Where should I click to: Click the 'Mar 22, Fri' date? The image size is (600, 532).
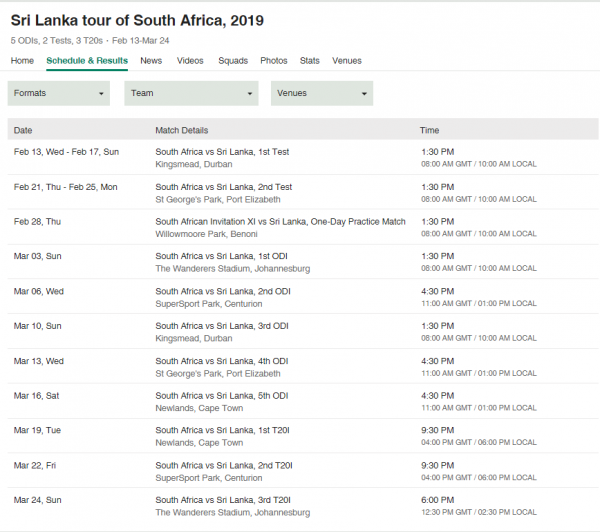(x=35, y=465)
